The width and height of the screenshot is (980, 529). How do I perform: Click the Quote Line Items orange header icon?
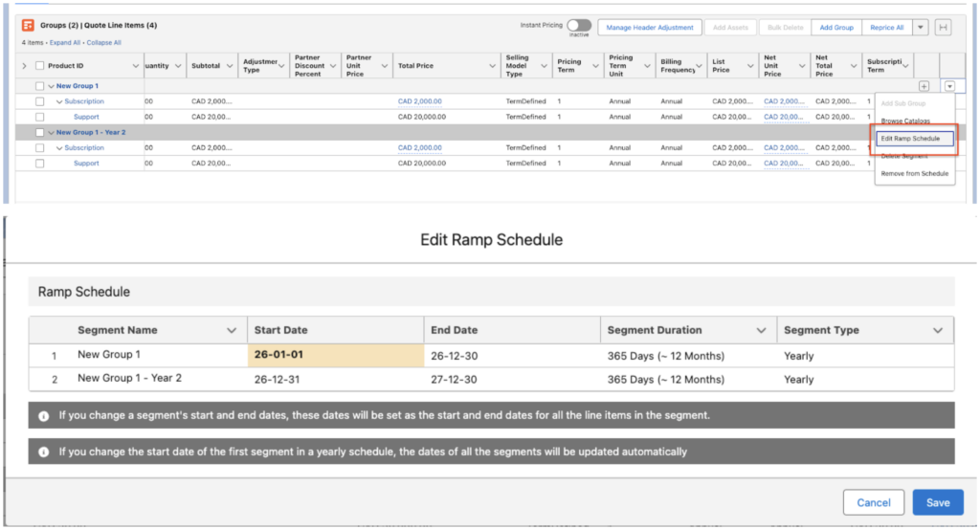point(28,27)
